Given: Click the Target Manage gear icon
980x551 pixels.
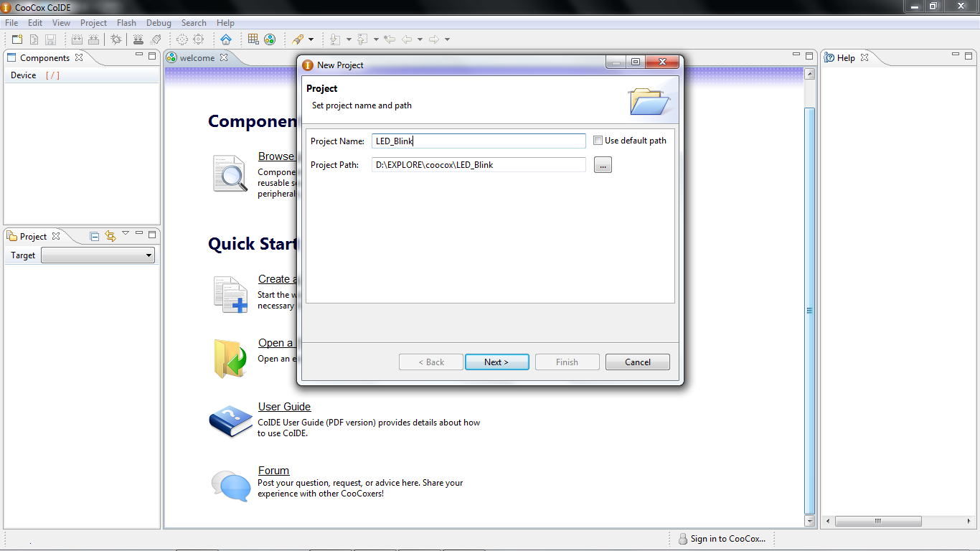Looking at the screenshot, I should point(182,39).
